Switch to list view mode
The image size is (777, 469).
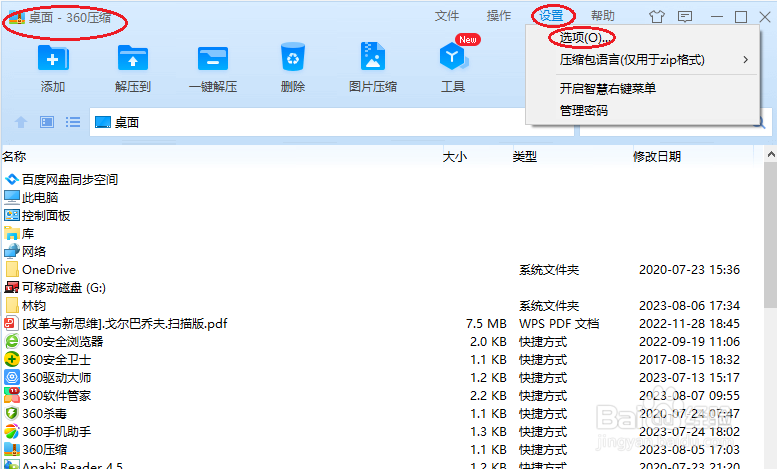(73, 122)
